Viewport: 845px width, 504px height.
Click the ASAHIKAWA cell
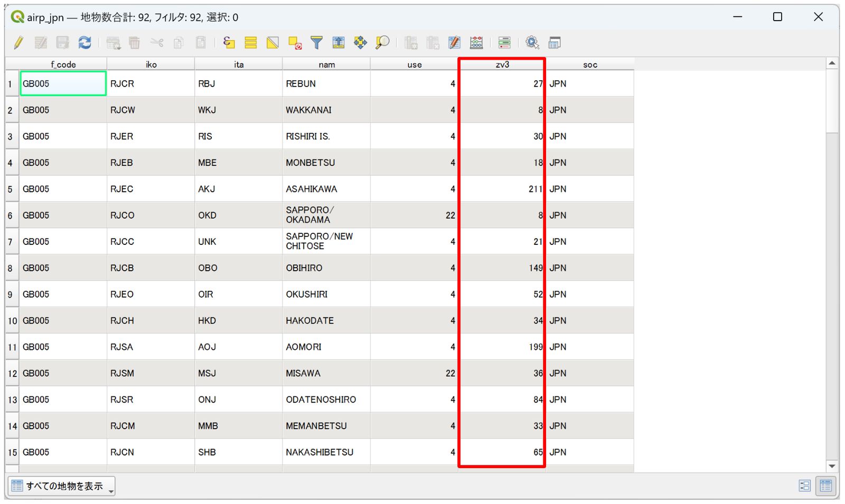tap(326, 189)
